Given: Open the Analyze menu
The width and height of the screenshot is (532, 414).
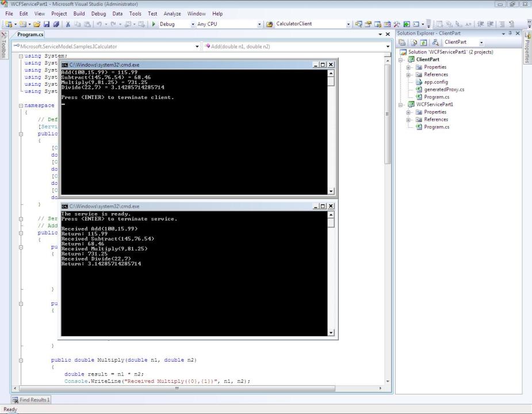Looking at the screenshot, I should (172, 13).
